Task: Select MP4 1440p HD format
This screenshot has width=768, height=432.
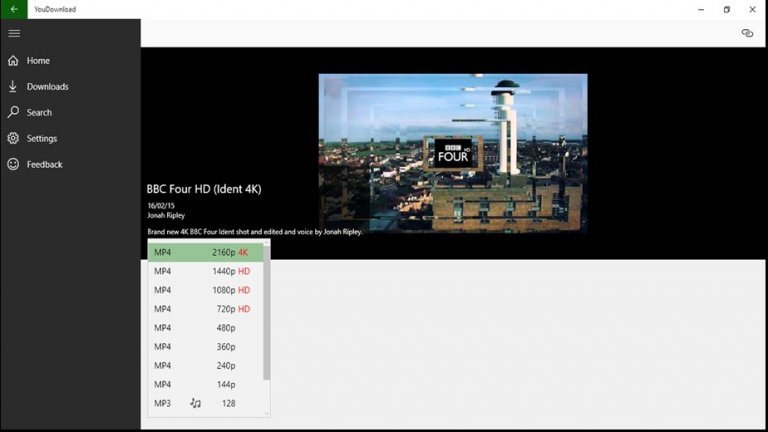Action: click(205, 271)
